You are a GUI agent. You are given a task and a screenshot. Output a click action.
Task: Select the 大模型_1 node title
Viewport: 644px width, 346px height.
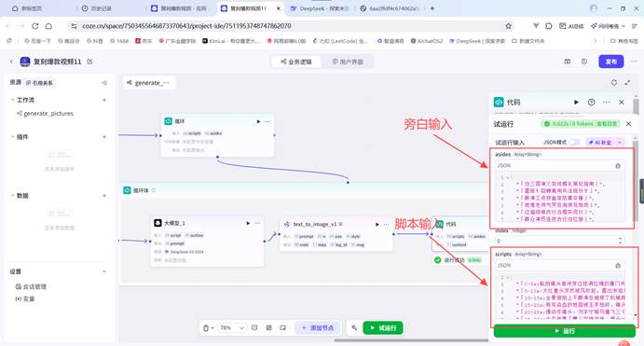pyautogui.click(x=174, y=223)
